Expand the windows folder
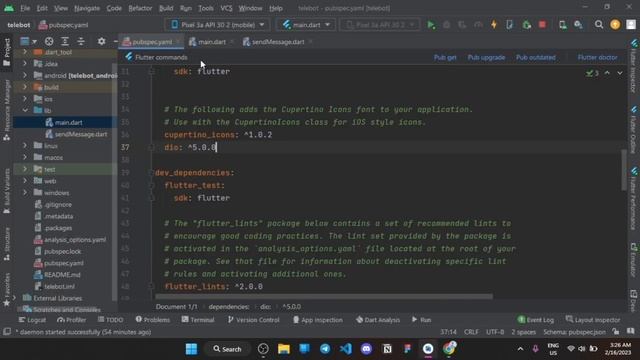 pos(25,192)
